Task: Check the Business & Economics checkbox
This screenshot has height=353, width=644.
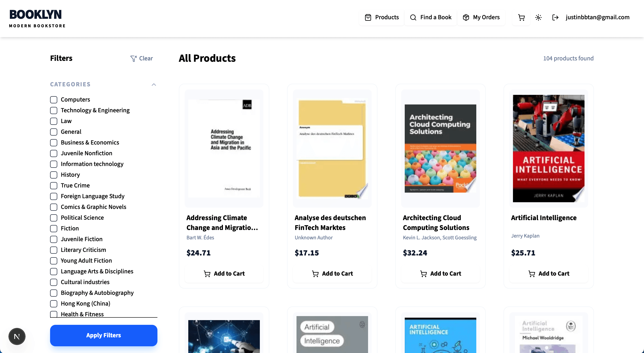Action: (53, 142)
